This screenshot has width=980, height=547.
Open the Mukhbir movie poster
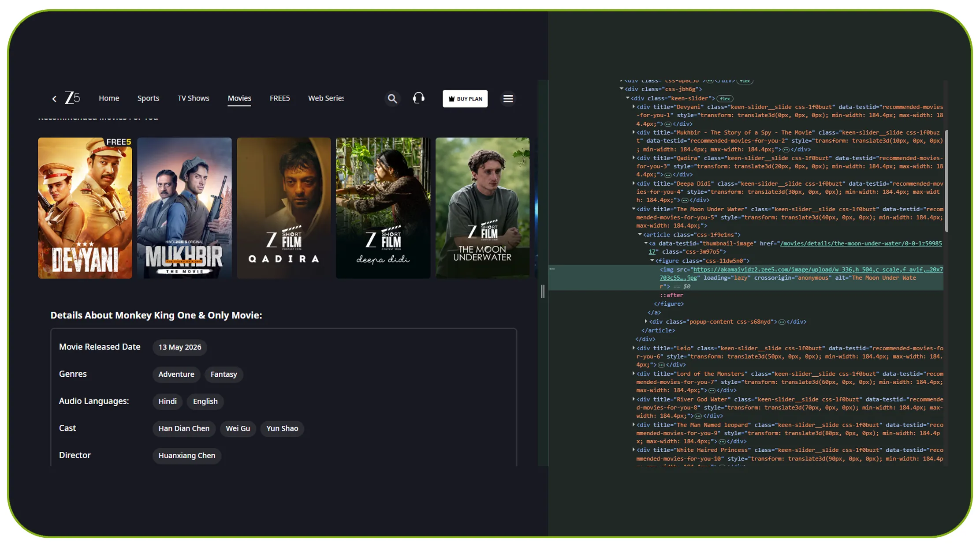pos(184,208)
